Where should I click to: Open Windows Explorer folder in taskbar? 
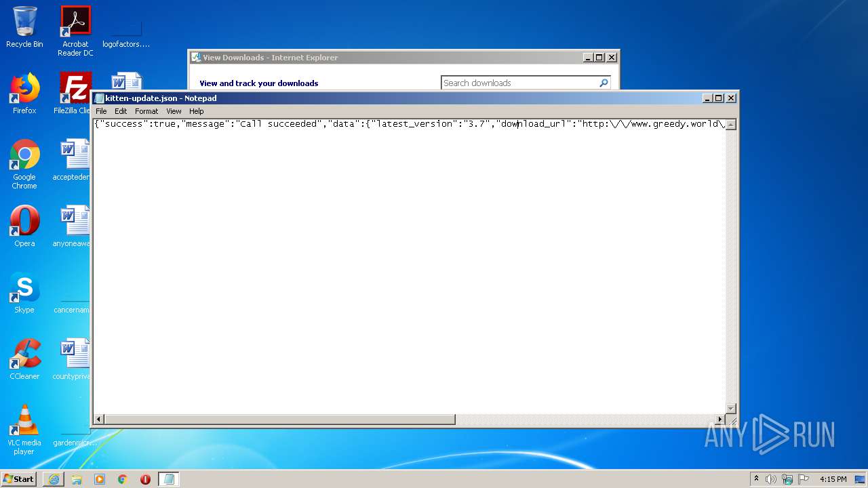point(77,479)
